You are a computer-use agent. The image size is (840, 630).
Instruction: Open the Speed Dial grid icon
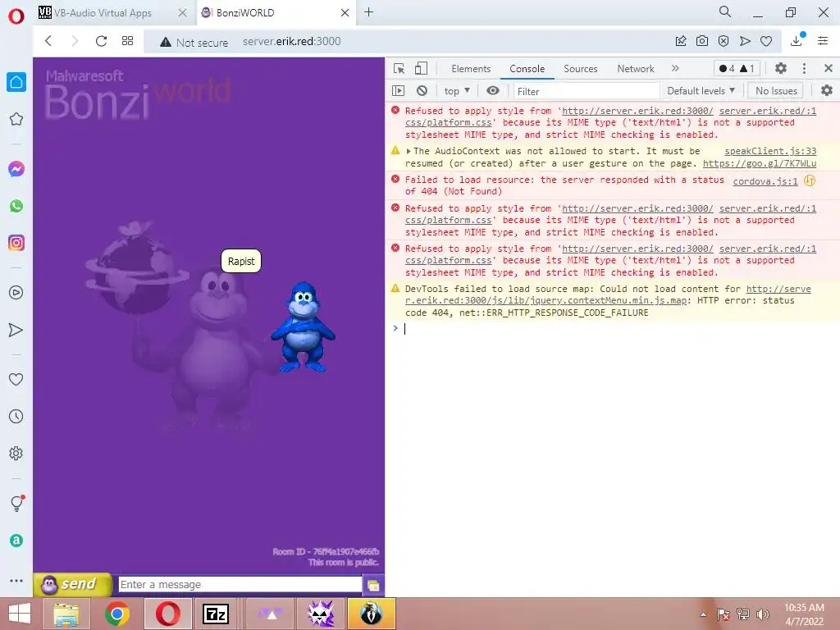coord(127,41)
